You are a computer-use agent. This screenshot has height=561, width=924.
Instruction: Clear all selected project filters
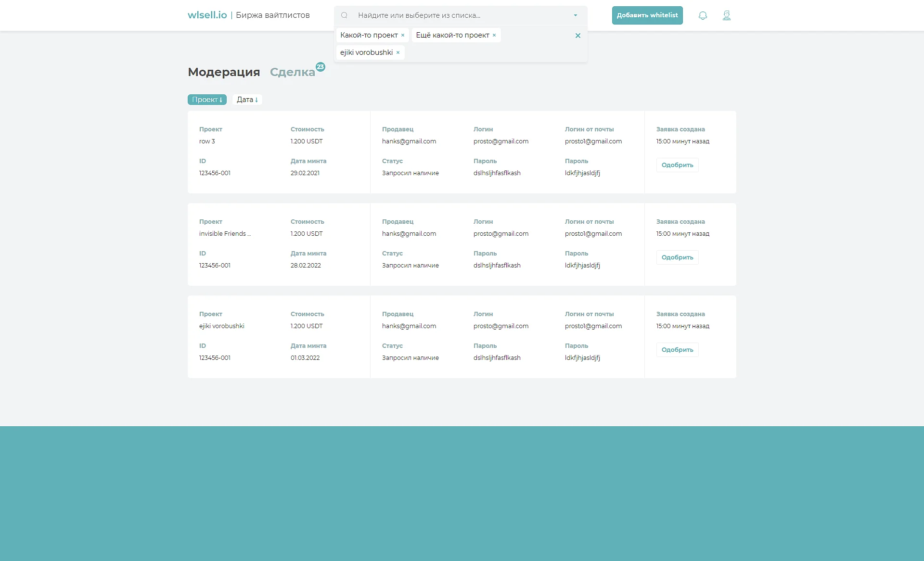coord(578,36)
